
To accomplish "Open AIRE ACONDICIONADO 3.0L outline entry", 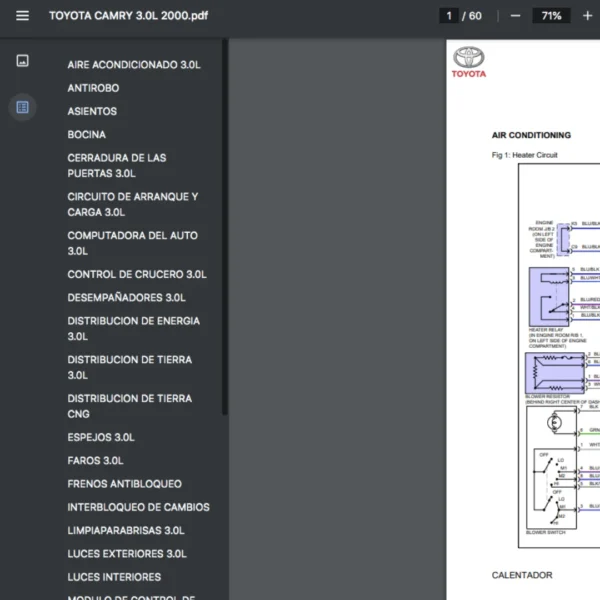I will coord(134,65).
